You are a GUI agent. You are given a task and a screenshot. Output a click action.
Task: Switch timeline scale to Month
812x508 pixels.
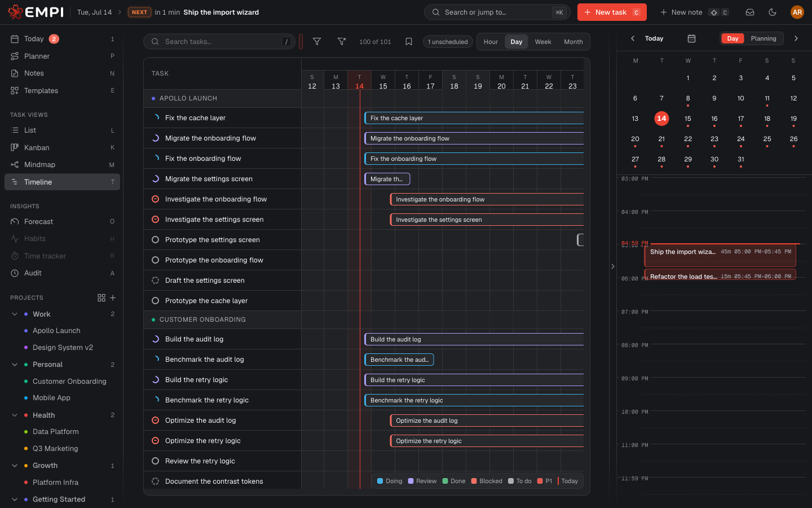coord(573,42)
